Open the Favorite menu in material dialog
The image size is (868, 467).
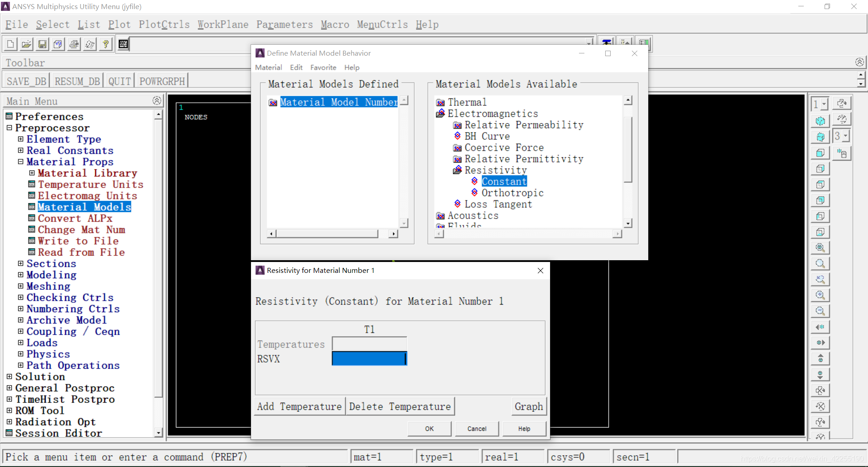click(323, 67)
